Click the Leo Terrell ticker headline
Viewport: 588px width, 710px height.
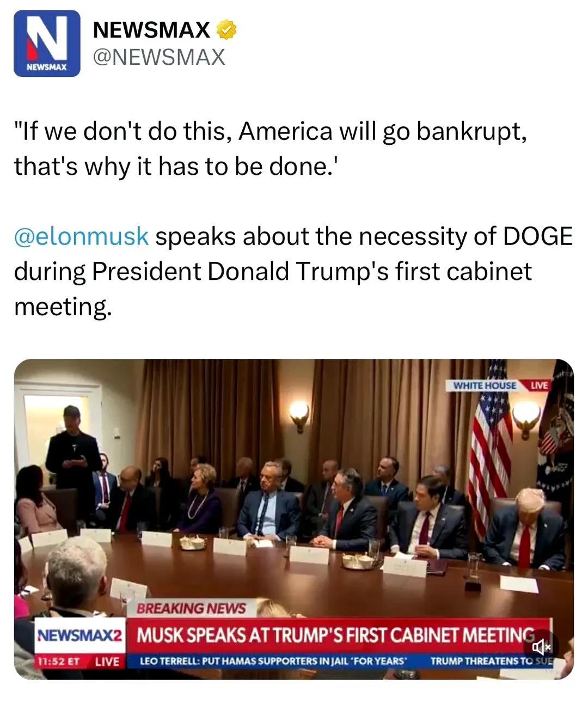tap(274, 661)
